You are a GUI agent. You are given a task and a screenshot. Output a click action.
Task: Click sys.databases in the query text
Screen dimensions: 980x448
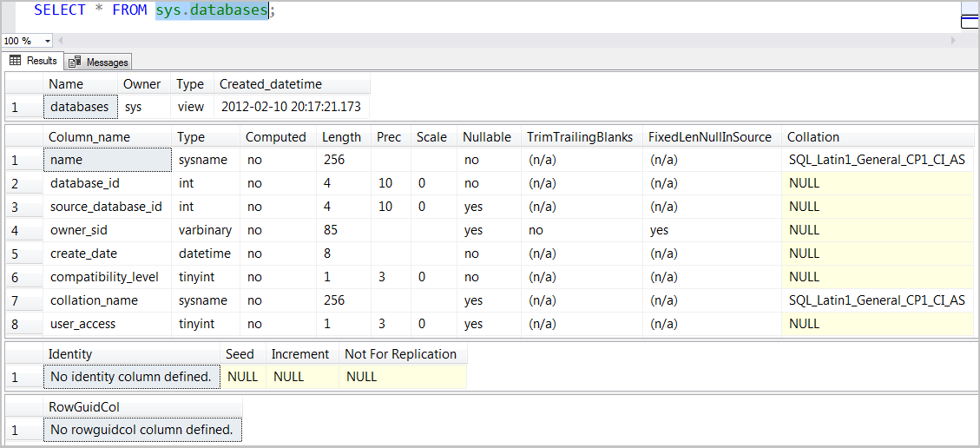[x=211, y=10]
